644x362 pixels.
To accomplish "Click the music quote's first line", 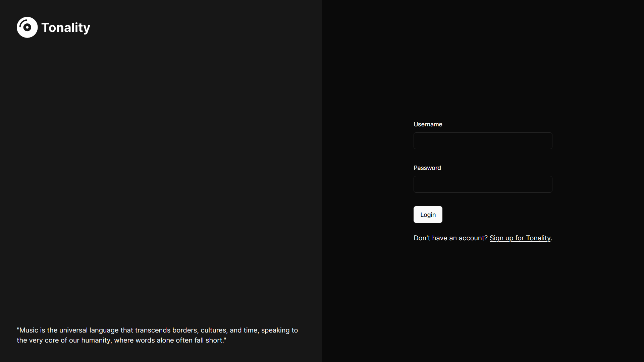I will coord(157,330).
